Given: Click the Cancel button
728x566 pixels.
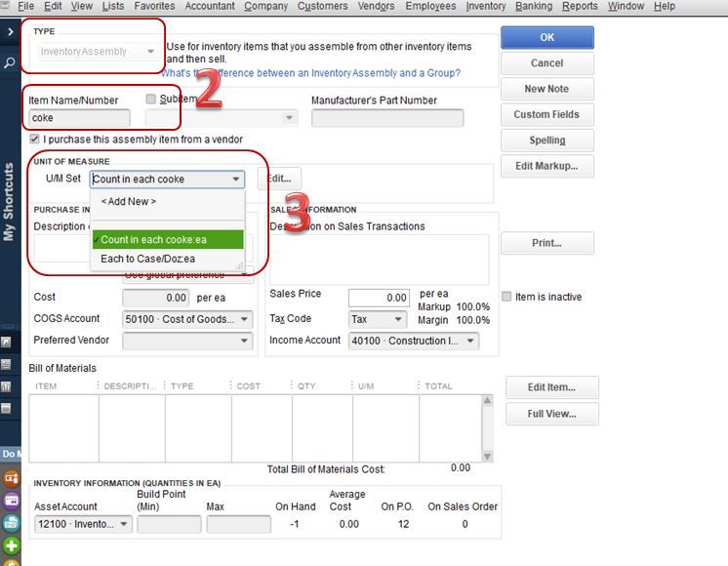Looking at the screenshot, I should point(546,63).
